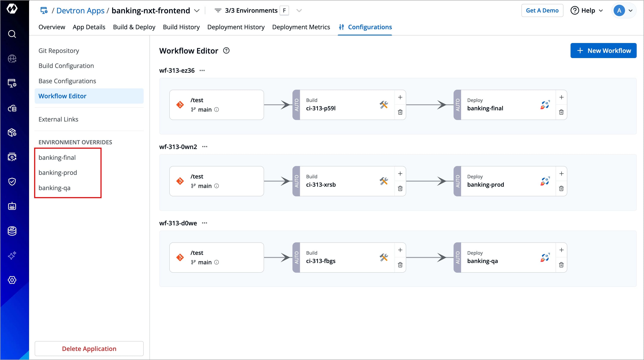Add node after ci-313-fbgs build
Image resolution: width=644 pixels, height=360 pixels.
400,250
